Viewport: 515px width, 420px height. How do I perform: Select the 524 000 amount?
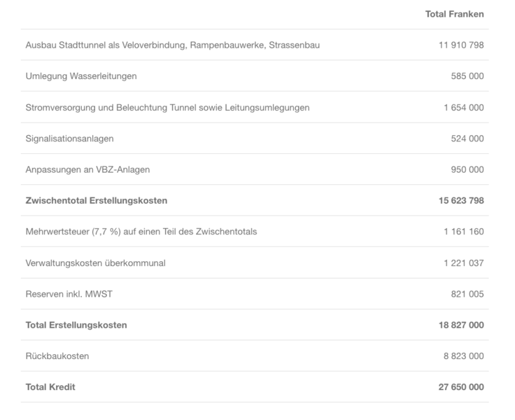(467, 139)
